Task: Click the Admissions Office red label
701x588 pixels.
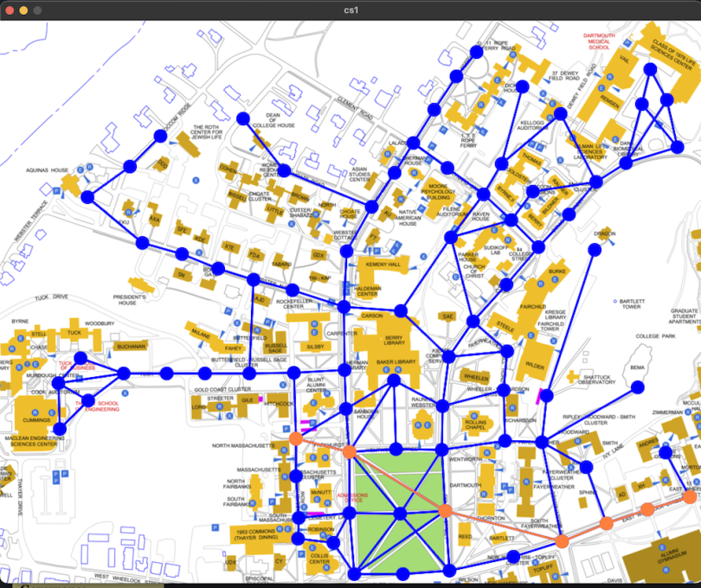Action: tap(352, 498)
